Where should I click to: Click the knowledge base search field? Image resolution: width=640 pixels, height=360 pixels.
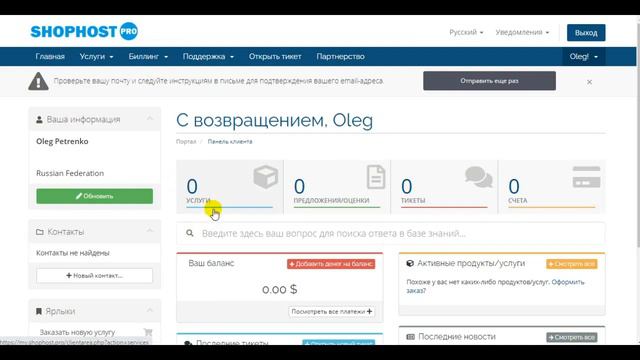391,233
